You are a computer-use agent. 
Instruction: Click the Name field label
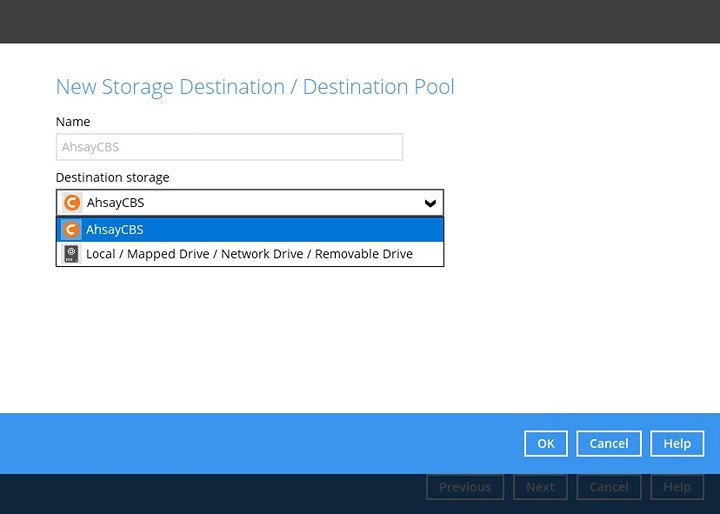(73, 122)
